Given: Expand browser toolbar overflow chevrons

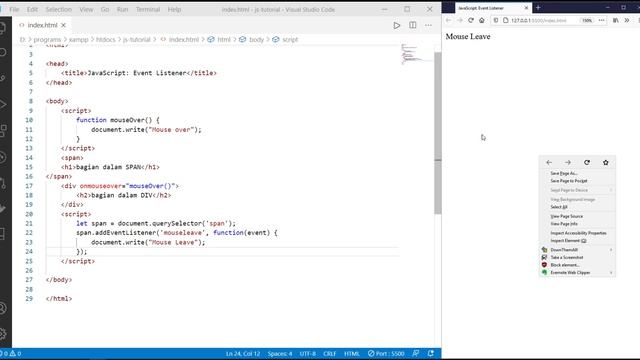Looking at the screenshot, I should (x=627, y=20).
